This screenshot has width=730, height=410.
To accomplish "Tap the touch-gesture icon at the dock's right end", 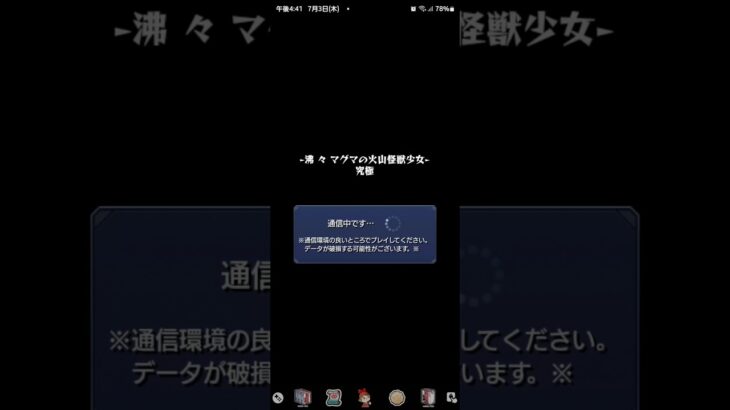I will [x=451, y=397].
